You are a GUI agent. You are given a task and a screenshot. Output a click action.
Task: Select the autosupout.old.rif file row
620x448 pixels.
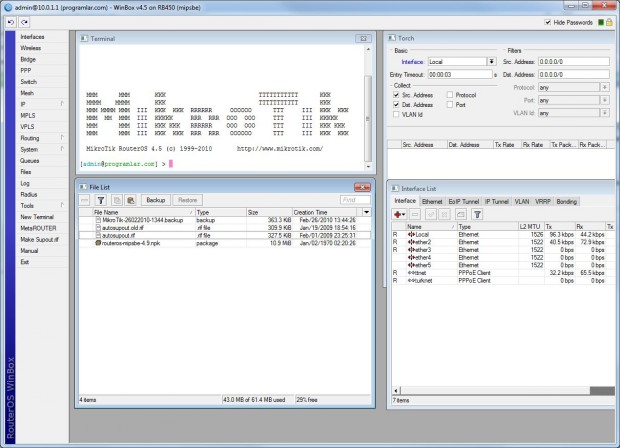click(225, 228)
